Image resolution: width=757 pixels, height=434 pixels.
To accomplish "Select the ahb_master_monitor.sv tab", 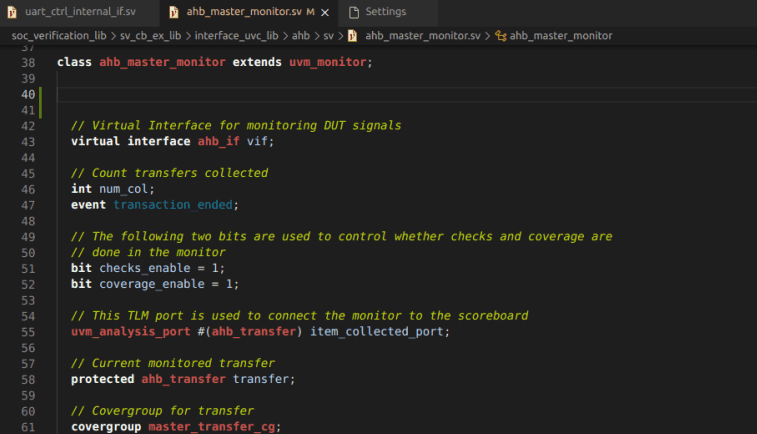I will point(243,12).
